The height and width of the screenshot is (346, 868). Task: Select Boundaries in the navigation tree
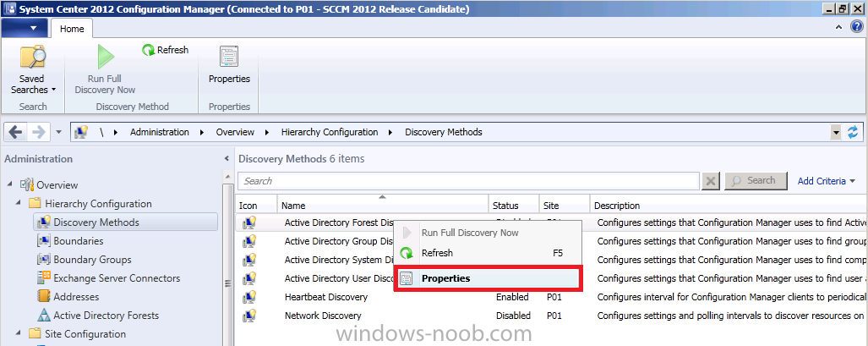coord(78,241)
